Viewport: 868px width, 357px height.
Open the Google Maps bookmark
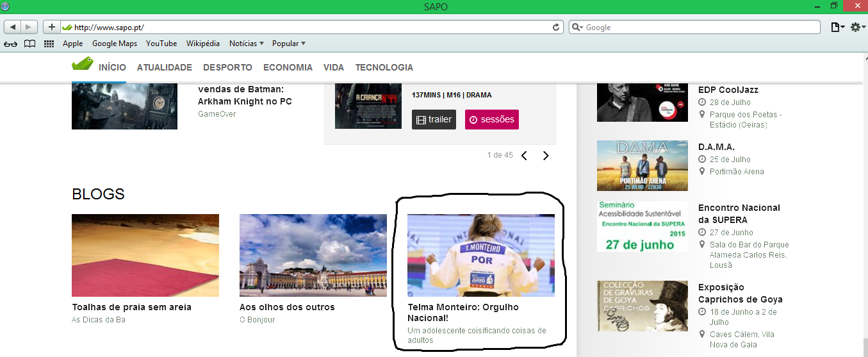[x=115, y=44]
